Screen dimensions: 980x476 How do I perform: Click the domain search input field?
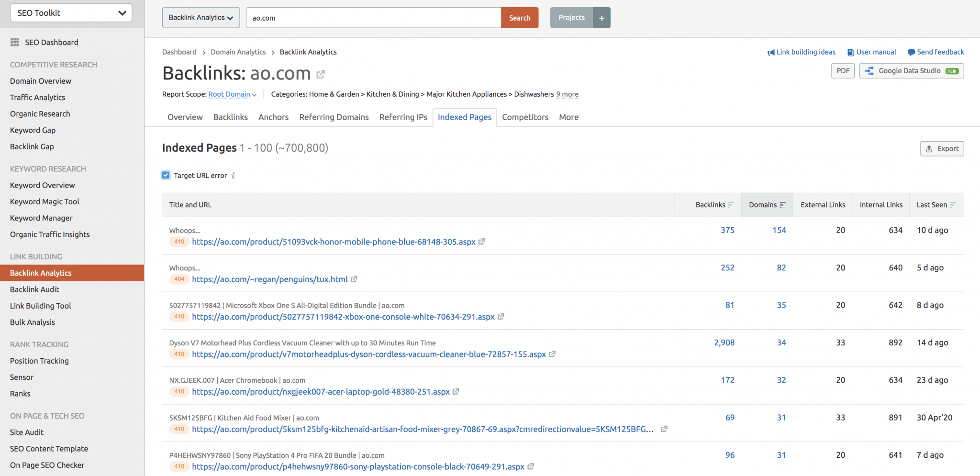[x=373, y=18]
